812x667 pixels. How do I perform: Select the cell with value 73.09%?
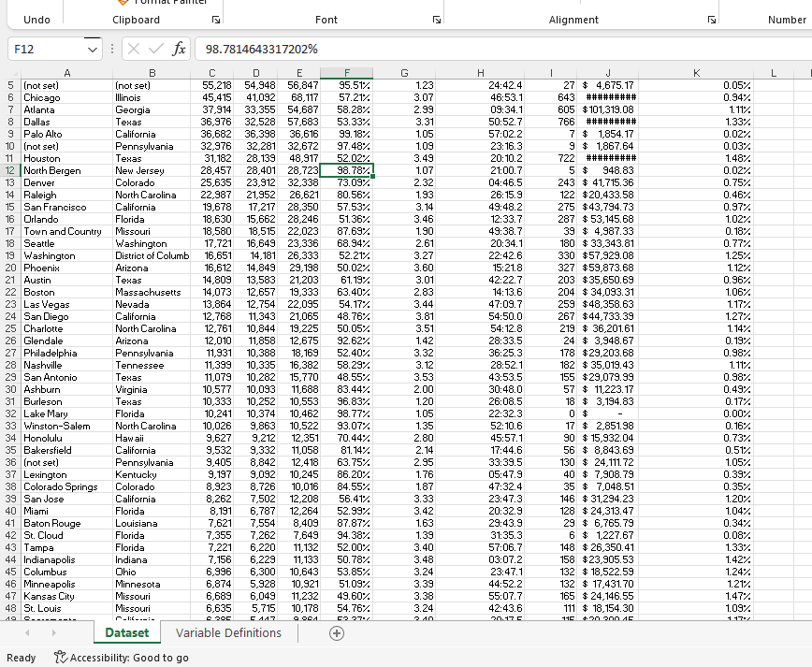tap(347, 182)
